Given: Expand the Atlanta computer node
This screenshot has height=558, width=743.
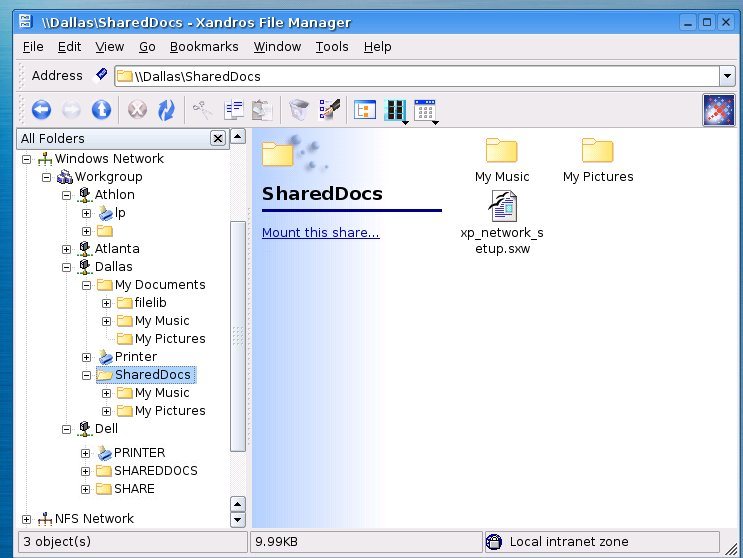Looking at the screenshot, I should pyautogui.click(x=67, y=249).
